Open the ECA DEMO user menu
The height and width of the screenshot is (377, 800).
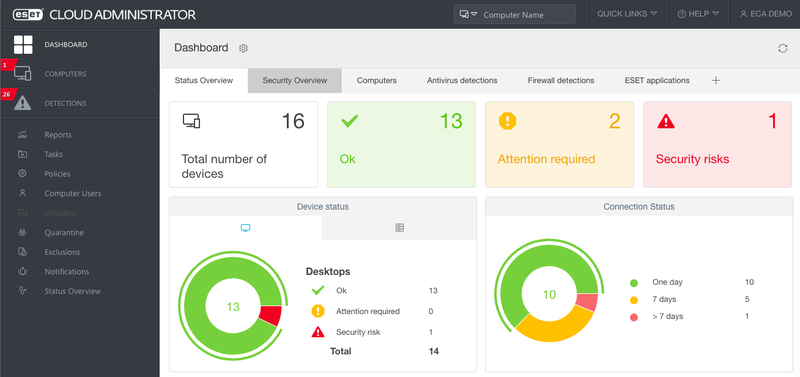(766, 14)
